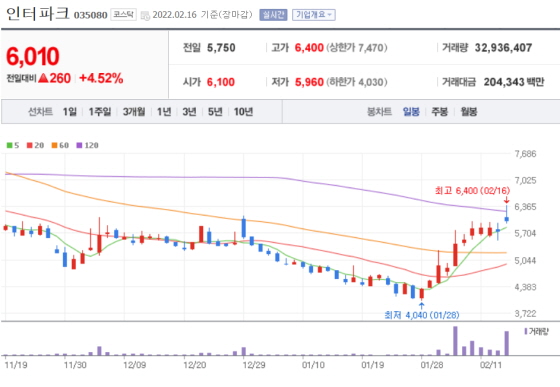The height and width of the screenshot is (387, 560).
Task: Click the 12/29 date axis label
Action: coord(254,365)
